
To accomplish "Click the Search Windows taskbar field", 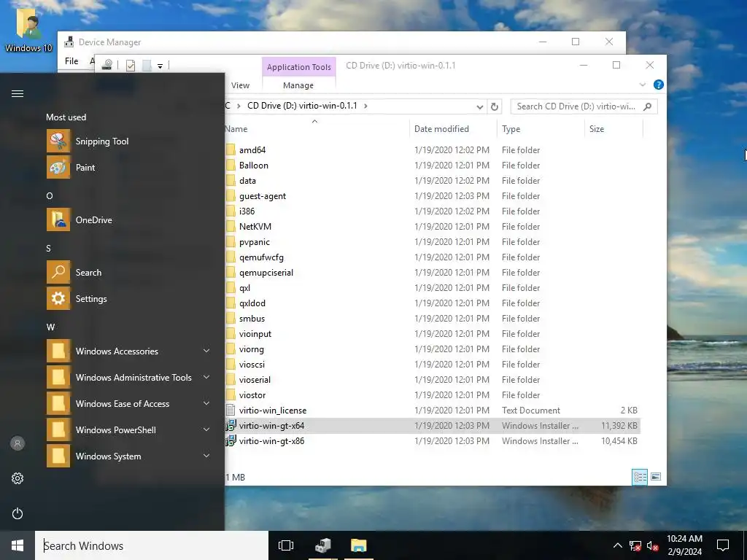I will tap(152, 545).
